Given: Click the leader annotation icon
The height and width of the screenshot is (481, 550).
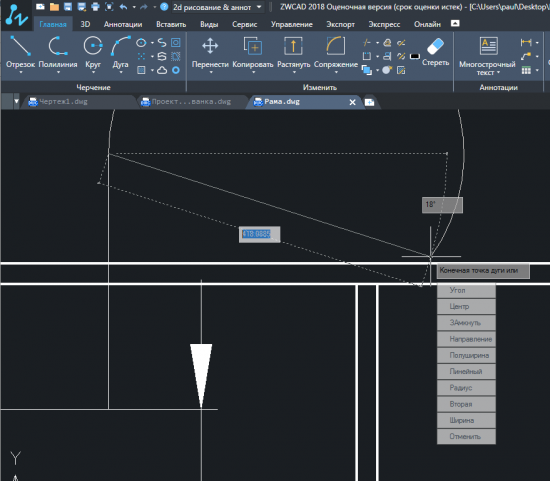Looking at the screenshot, I should click(526, 56).
